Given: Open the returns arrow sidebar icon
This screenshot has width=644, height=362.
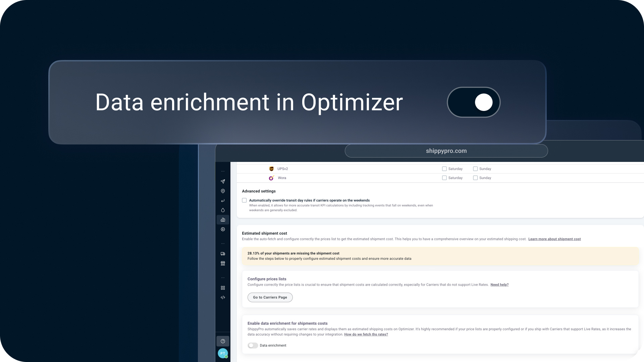Looking at the screenshot, I should click(x=223, y=200).
